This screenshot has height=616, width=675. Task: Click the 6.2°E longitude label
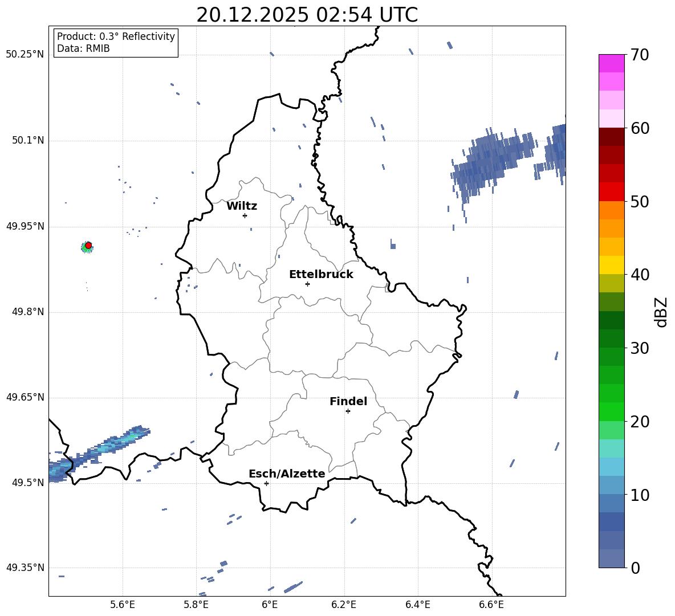click(344, 605)
